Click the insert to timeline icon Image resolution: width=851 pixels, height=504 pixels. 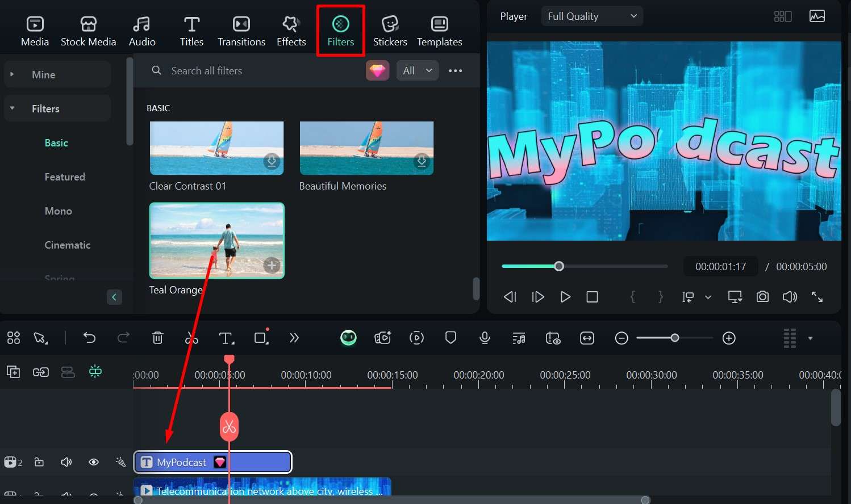[x=688, y=297]
